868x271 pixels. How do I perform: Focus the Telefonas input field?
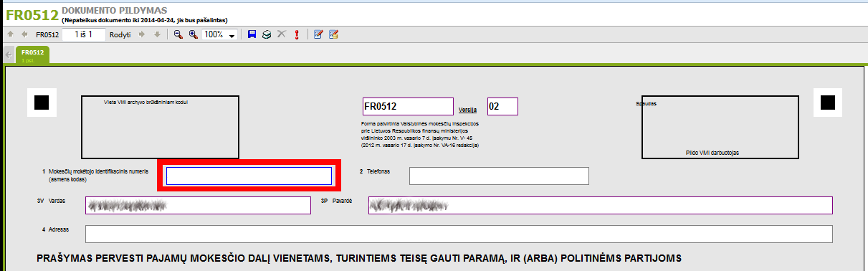point(499,176)
